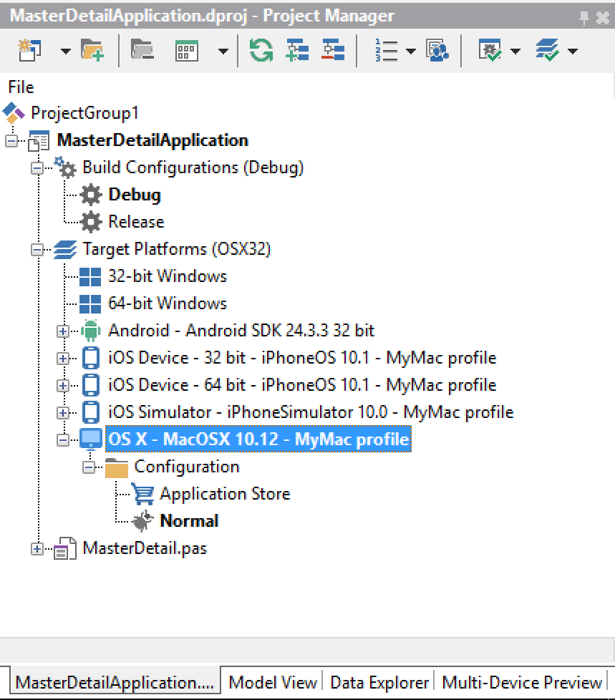615x700 pixels.
Task: Select Build Configurations (Debug)
Action: [x=193, y=167]
